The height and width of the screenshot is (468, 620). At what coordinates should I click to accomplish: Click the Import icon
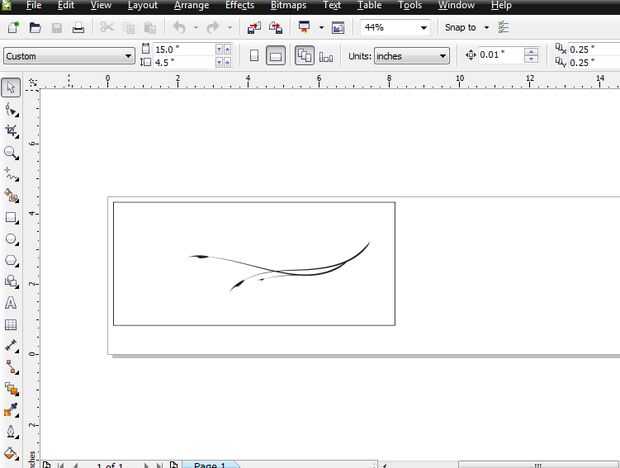(x=254, y=27)
